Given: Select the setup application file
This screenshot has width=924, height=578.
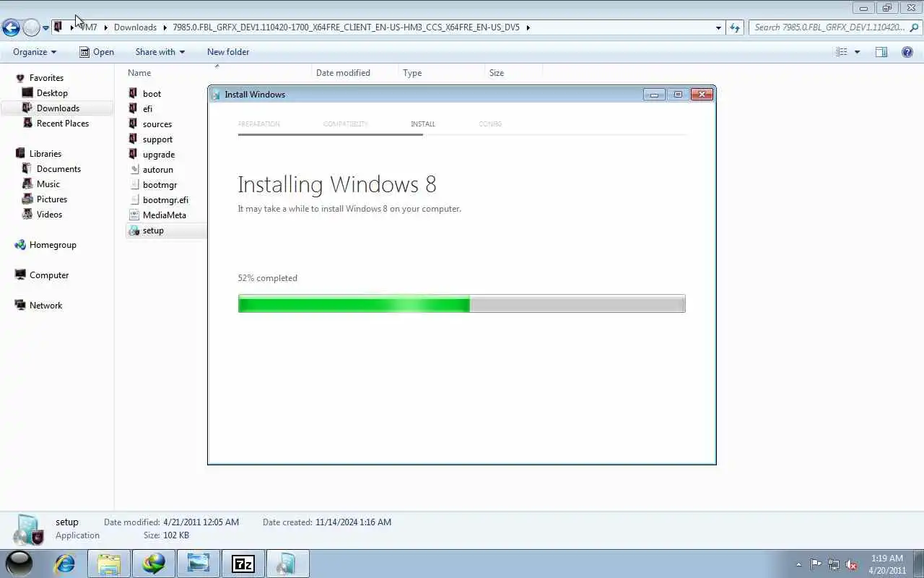Looking at the screenshot, I should point(152,230).
